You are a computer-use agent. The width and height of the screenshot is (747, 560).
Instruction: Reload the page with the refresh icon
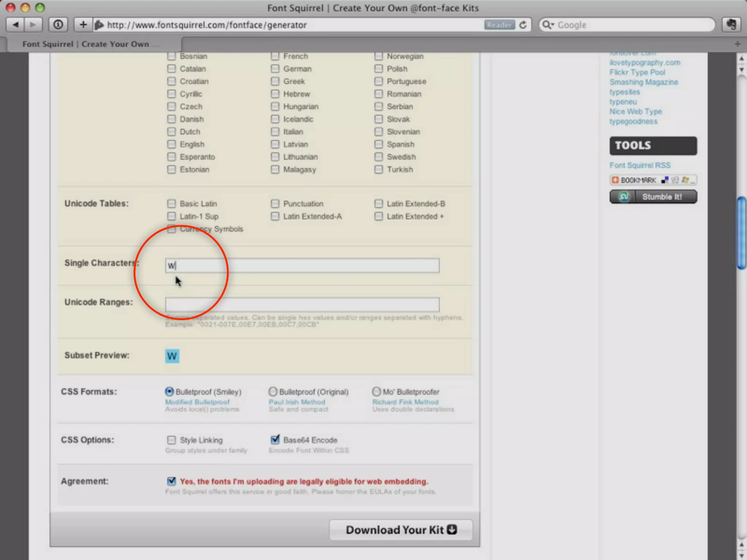(x=523, y=25)
